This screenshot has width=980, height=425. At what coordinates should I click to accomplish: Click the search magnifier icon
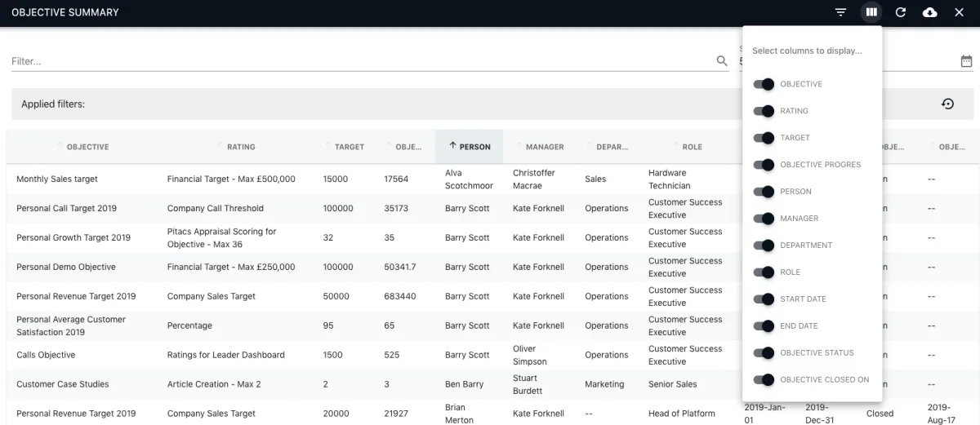(722, 61)
